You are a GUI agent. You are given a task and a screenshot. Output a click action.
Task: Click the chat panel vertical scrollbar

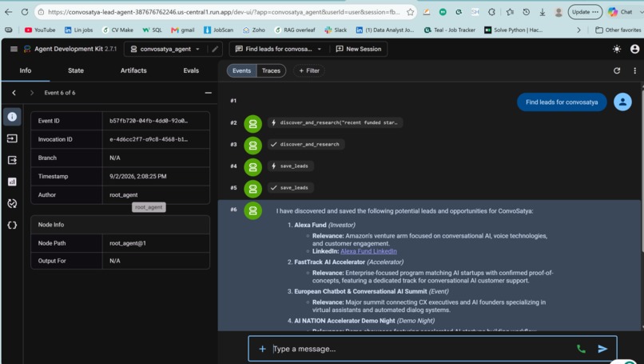[642, 169]
